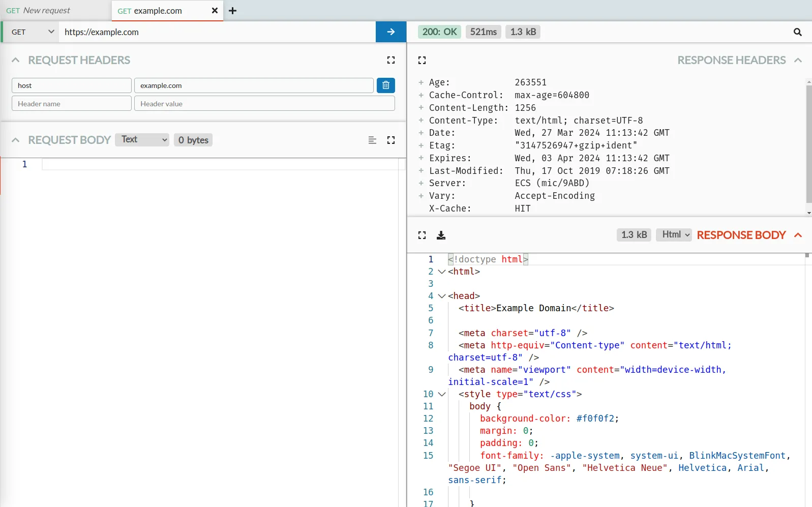Viewport: 812px width, 507px height.
Task: Click the REQUEST HEADERS title
Action: click(79, 60)
